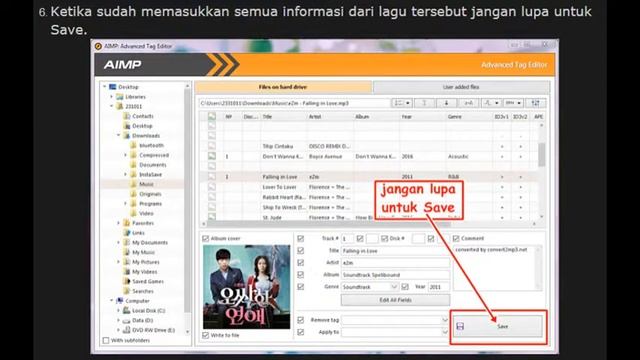Toggle the Album cover checkbox
The width and height of the screenshot is (640, 360).
(x=206, y=238)
